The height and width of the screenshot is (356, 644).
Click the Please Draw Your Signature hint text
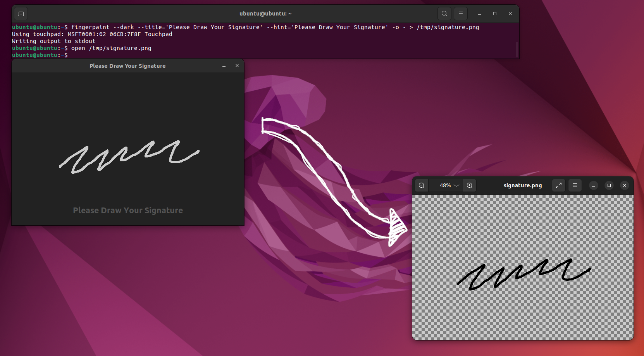click(128, 210)
